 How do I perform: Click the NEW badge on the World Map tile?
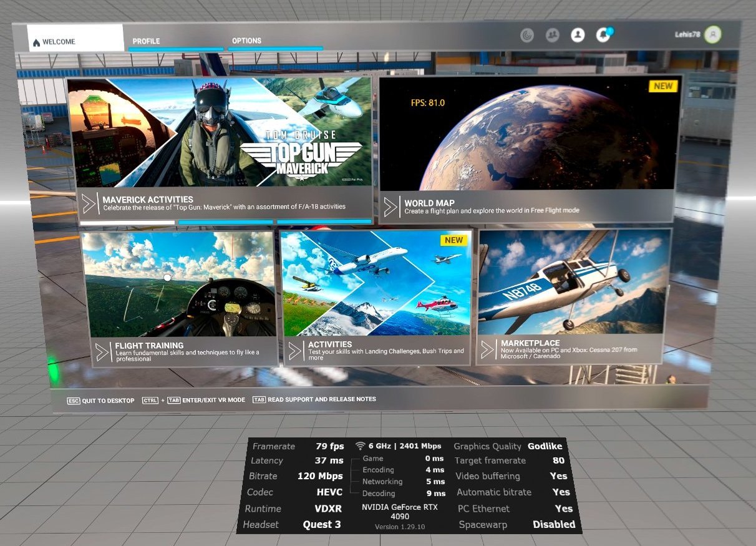[x=662, y=86]
